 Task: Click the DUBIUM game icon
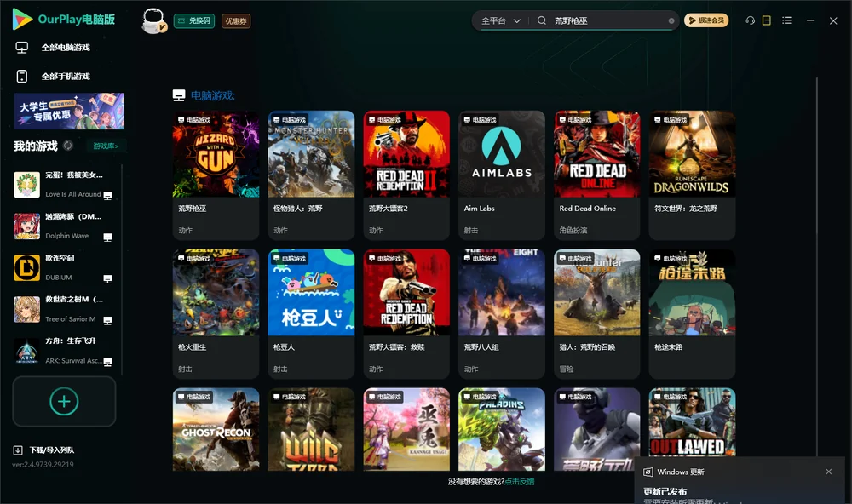coord(26,267)
